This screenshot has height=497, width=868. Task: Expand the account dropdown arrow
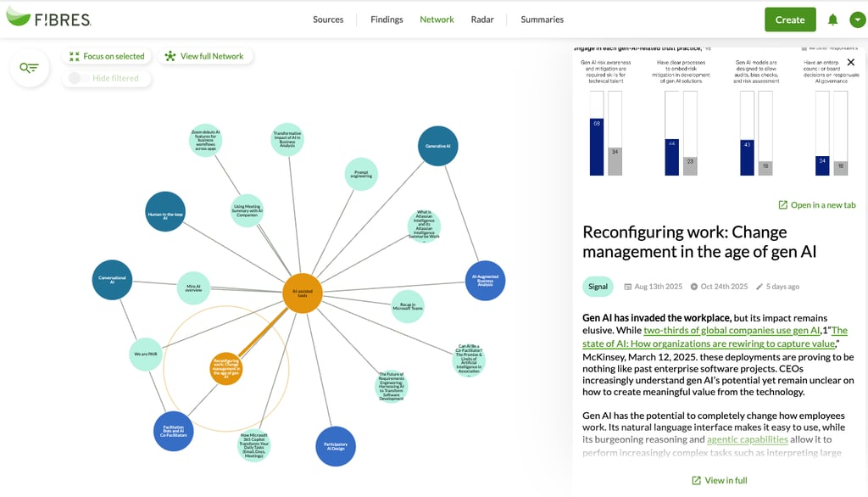858,20
